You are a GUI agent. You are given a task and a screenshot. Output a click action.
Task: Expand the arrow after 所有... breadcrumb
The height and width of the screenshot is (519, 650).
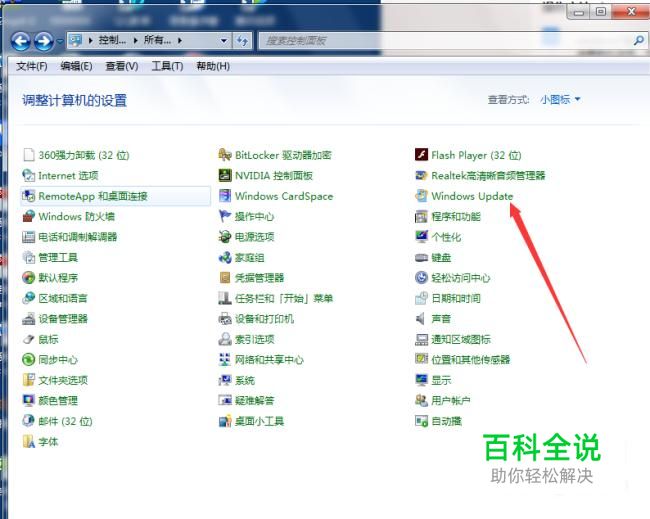[x=180, y=41]
